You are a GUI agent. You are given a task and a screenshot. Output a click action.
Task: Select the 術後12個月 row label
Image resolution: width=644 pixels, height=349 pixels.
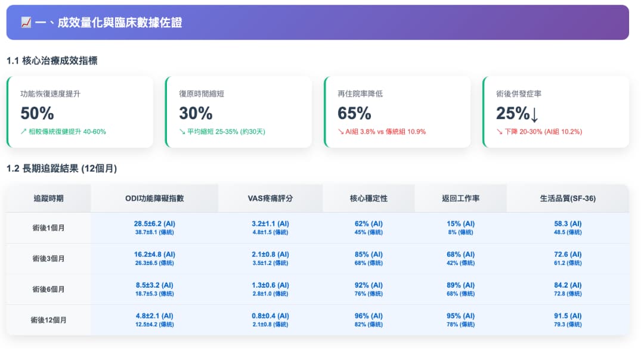[x=48, y=320]
